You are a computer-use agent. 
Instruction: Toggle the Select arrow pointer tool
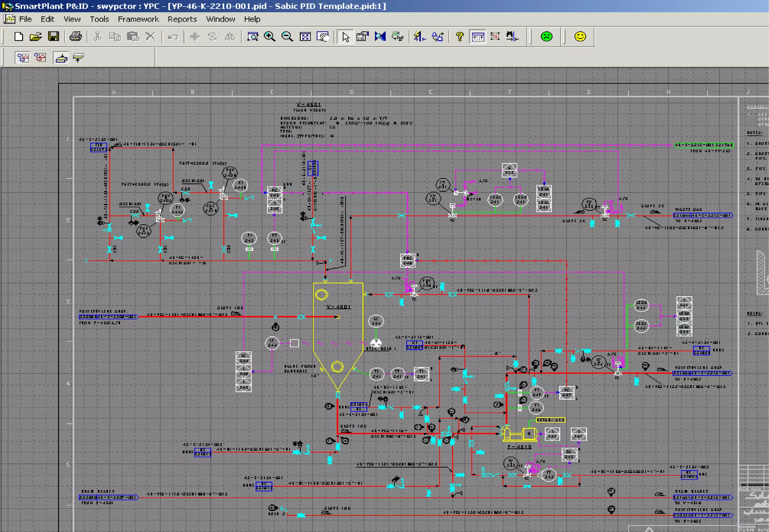click(x=345, y=36)
